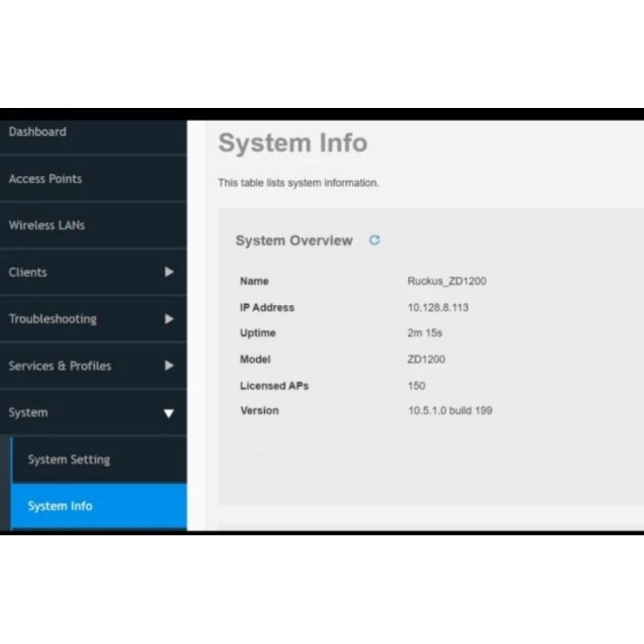Expand the Troubleshooting submenu arrow

tap(169, 319)
